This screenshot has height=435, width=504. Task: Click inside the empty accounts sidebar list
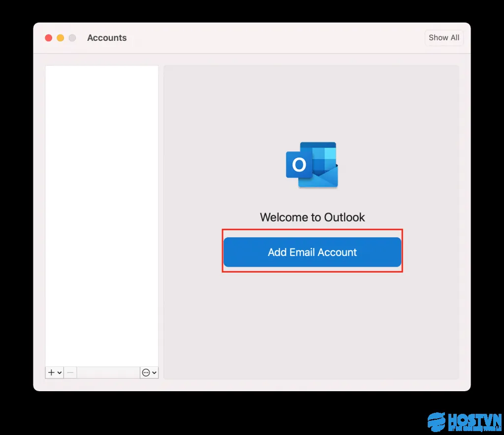[101, 212]
